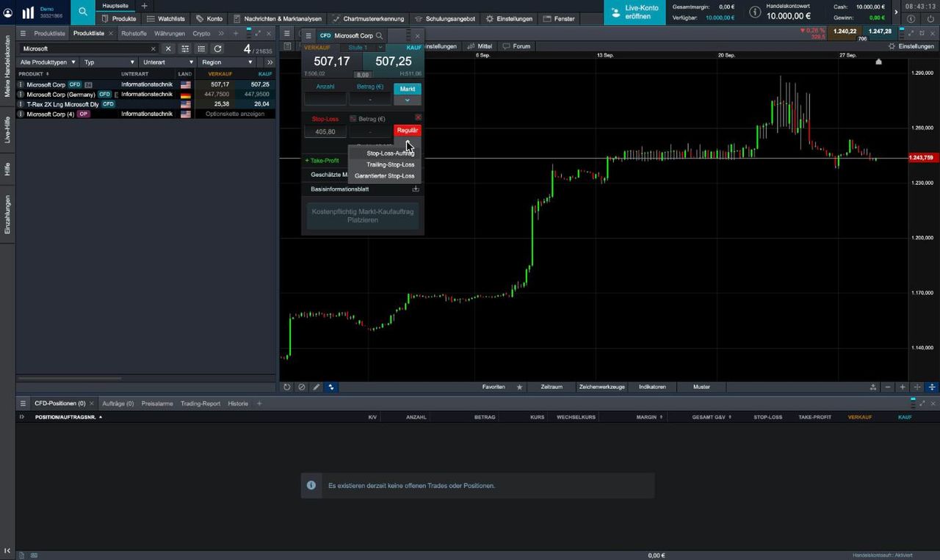This screenshot has width=940, height=560.
Task: Open the Historie tab
Action: (238, 403)
